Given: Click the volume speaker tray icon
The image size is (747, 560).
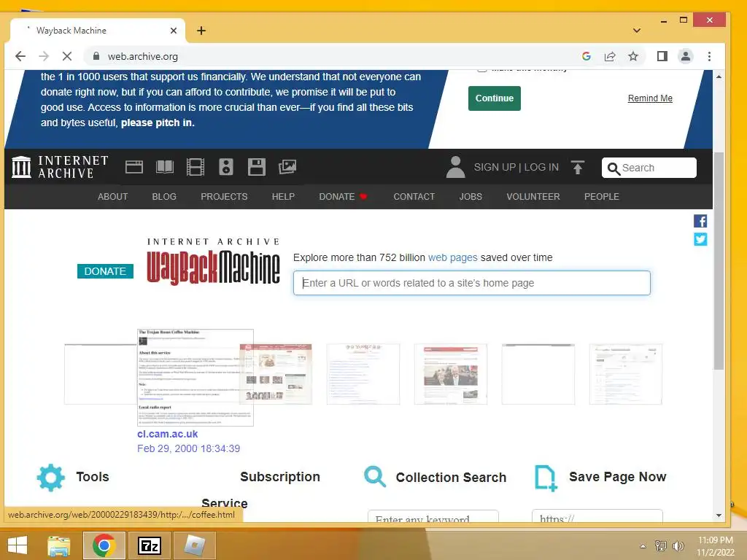Looking at the screenshot, I should point(678,546).
